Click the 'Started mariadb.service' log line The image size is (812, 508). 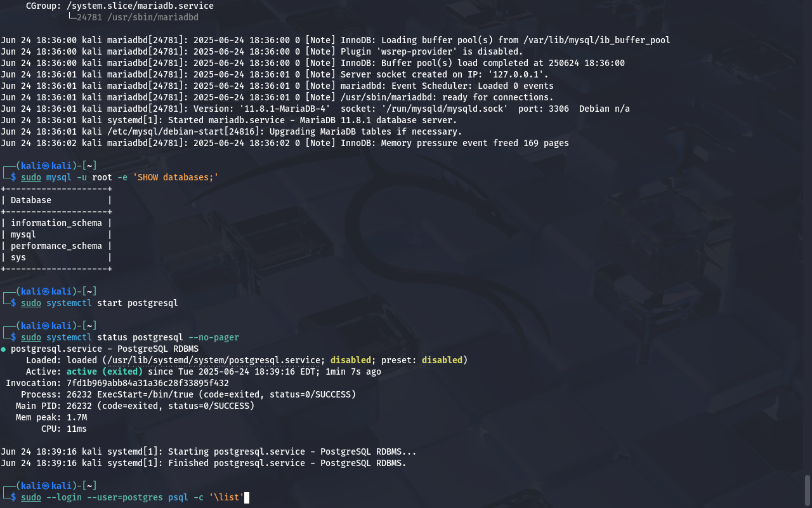click(229, 120)
